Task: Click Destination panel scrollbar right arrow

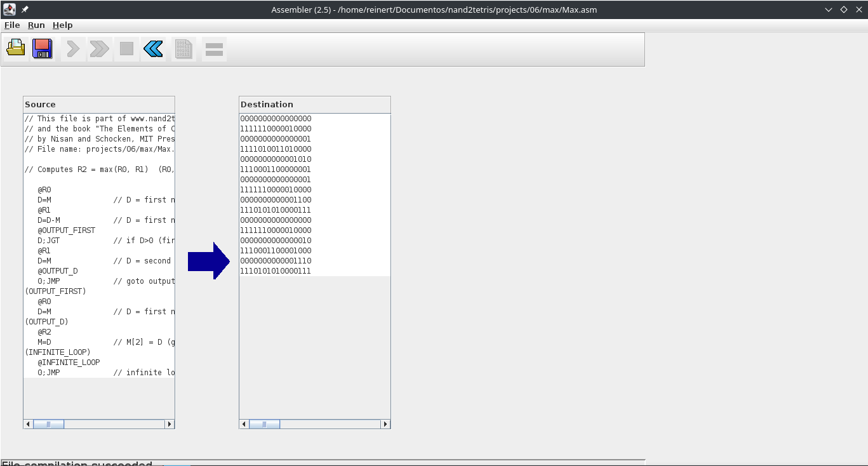Action: (385, 424)
